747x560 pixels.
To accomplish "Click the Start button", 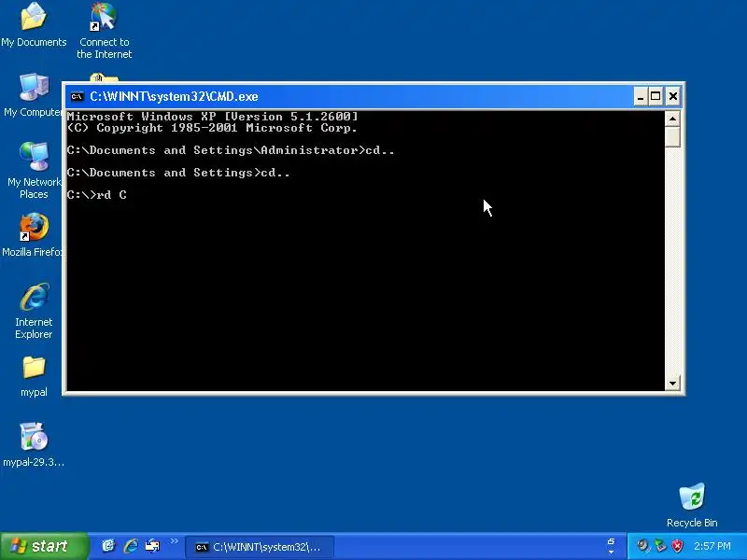I will point(44,546).
